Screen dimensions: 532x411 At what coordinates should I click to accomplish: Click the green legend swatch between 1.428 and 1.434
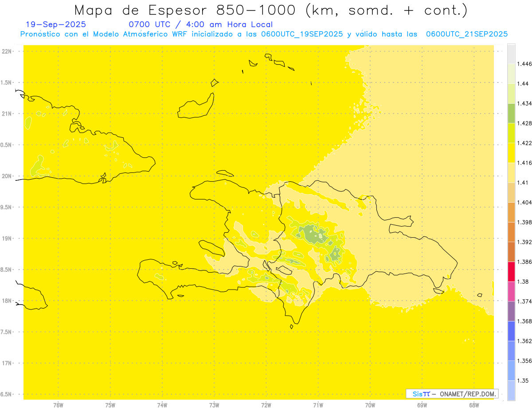[511, 114]
